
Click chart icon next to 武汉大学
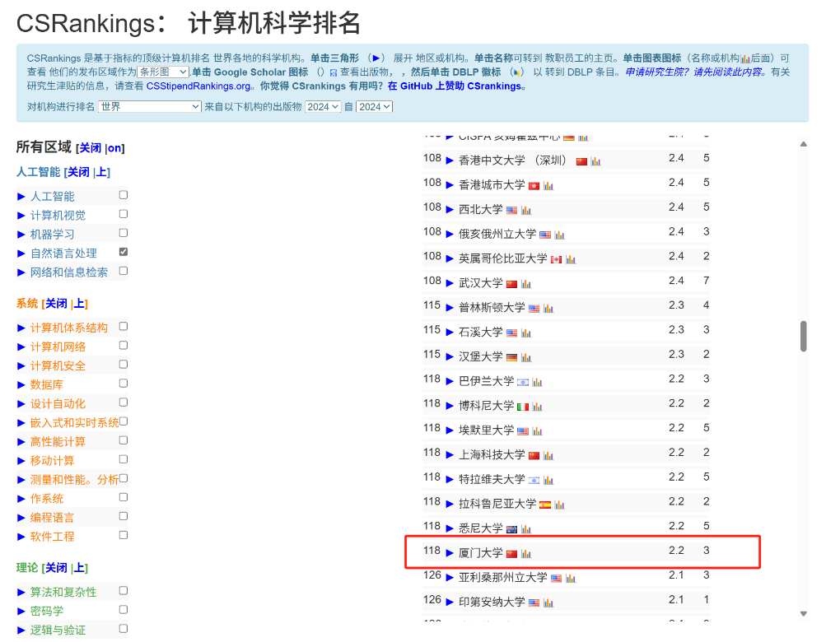(x=526, y=284)
